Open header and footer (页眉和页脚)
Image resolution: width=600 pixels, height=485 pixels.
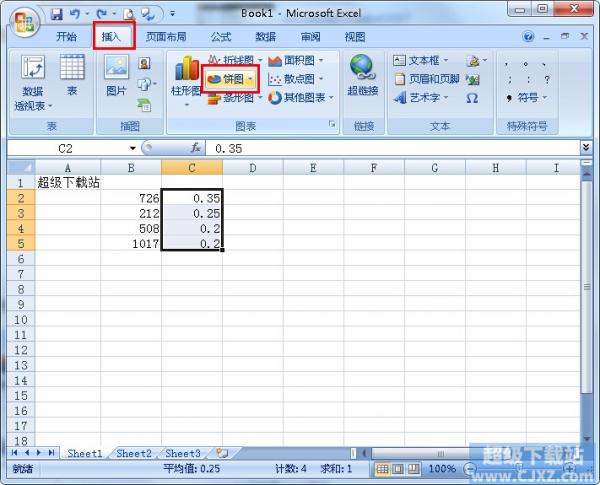[x=427, y=79]
